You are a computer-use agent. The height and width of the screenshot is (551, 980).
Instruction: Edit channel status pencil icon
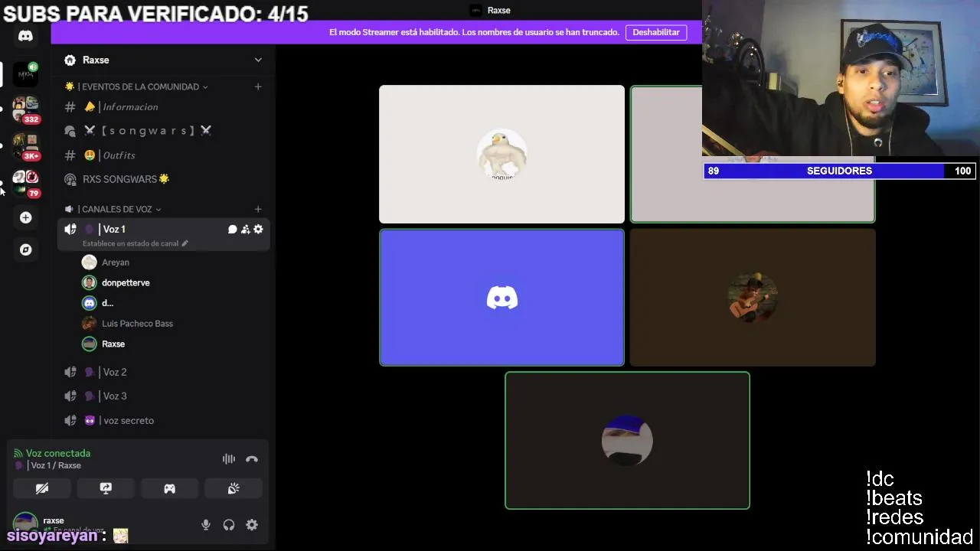(x=185, y=243)
